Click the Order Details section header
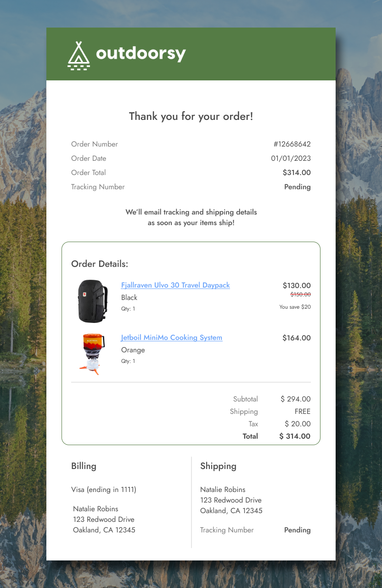382x588 pixels. click(100, 264)
